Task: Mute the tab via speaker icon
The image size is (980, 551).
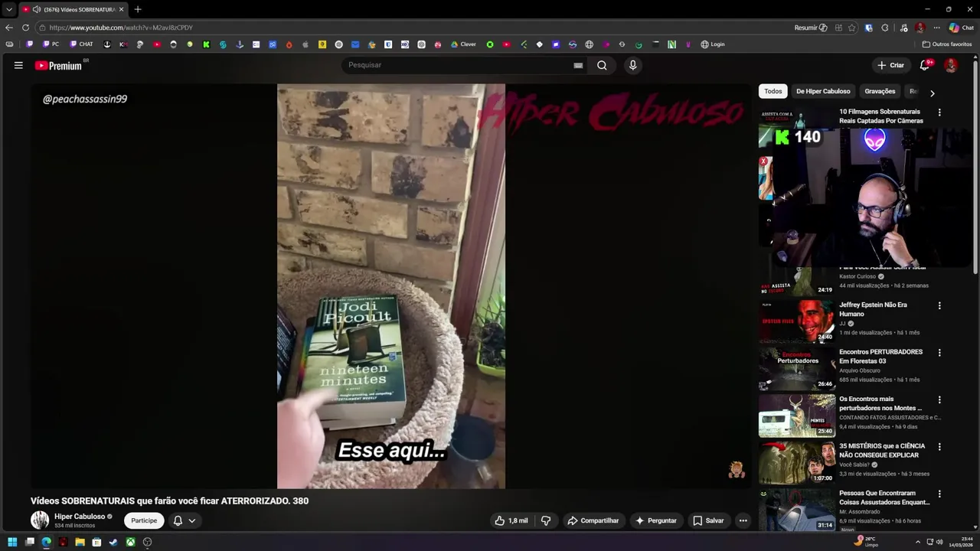Action: pos(36,9)
